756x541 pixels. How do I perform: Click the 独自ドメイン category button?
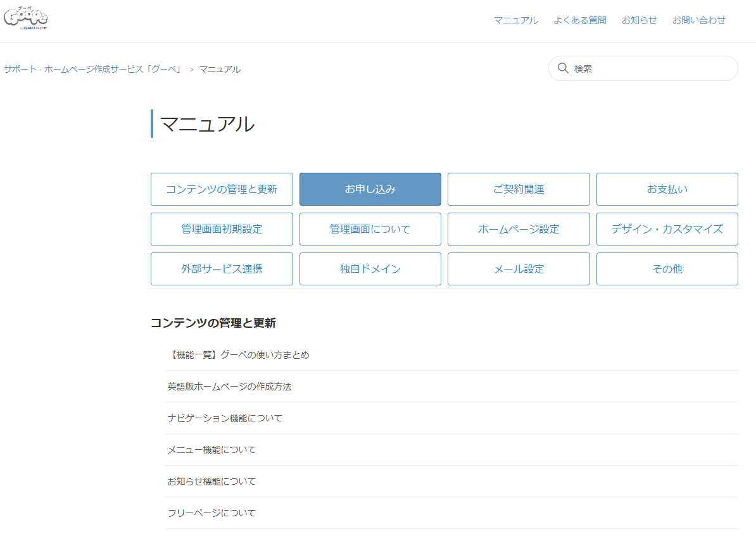click(370, 269)
